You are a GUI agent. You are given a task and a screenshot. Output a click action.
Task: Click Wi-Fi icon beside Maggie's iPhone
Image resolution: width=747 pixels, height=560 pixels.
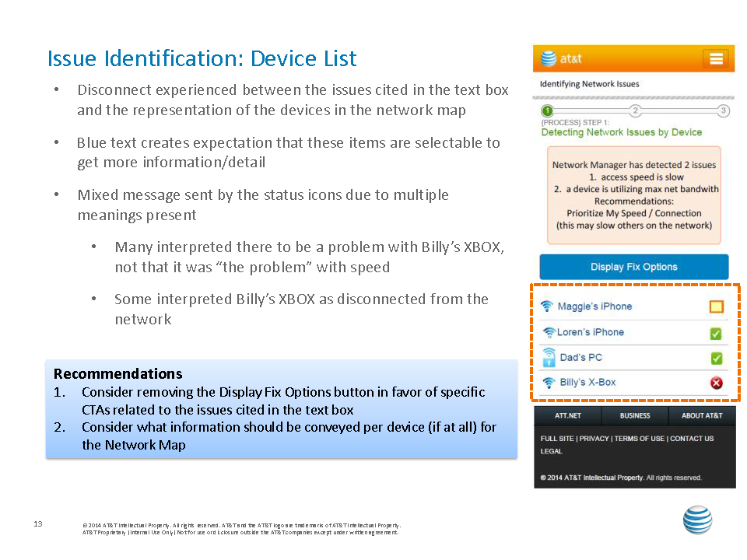pyautogui.click(x=547, y=306)
